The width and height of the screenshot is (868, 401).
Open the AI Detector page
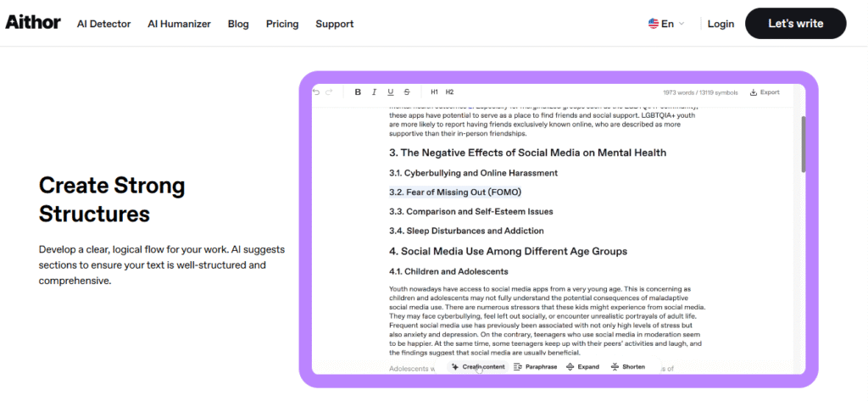[103, 24]
